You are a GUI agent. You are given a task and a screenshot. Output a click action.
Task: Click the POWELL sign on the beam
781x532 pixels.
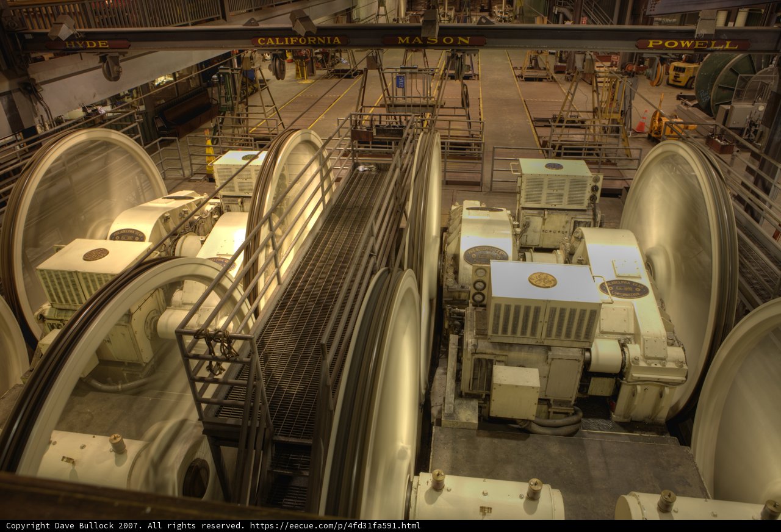click(x=693, y=44)
